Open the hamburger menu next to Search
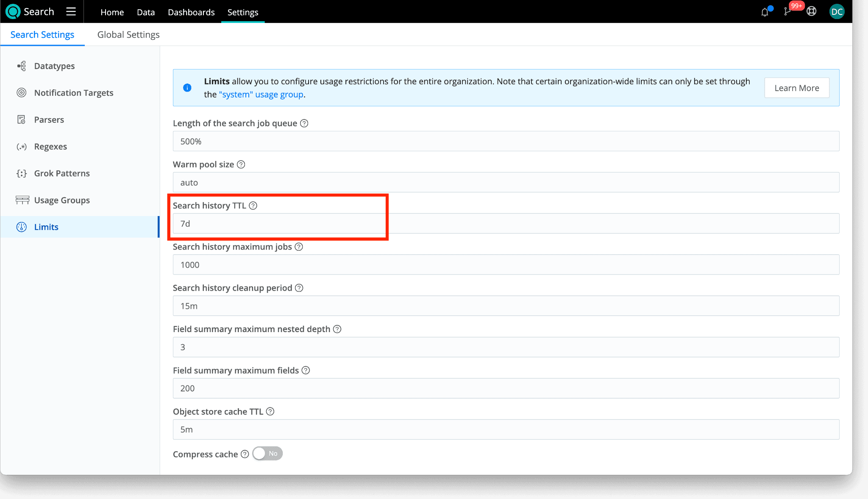 tap(71, 11)
